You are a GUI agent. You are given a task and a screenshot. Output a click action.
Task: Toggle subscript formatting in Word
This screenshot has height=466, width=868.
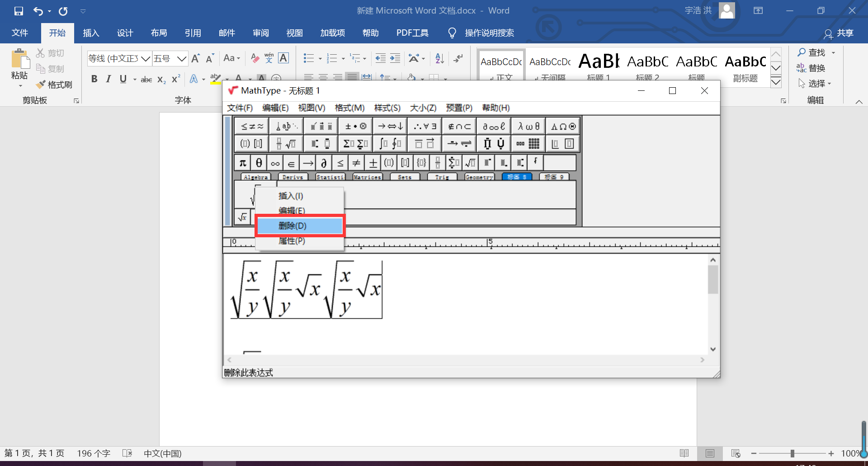(161, 80)
